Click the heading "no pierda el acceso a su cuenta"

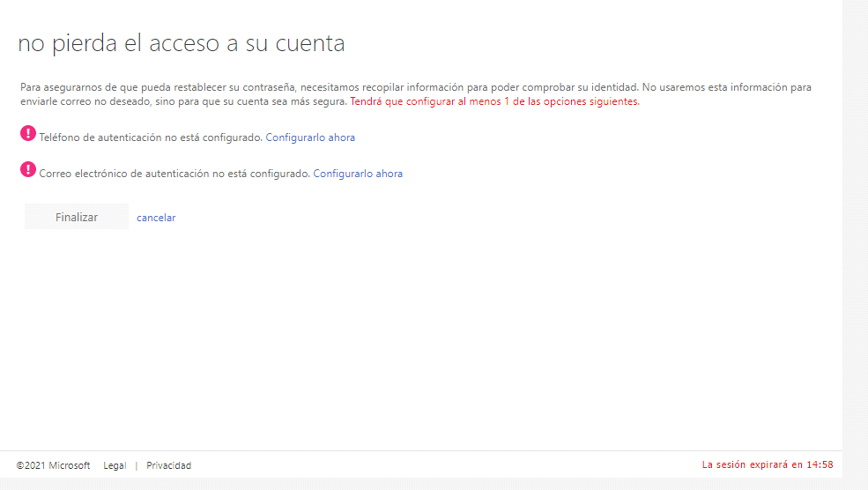tap(182, 43)
